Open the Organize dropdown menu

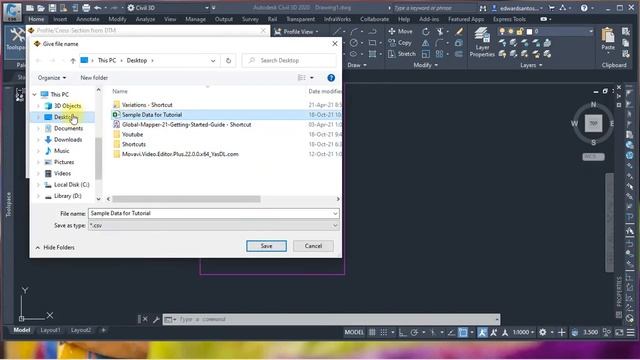pyautogui.click(x=52, y=78)
